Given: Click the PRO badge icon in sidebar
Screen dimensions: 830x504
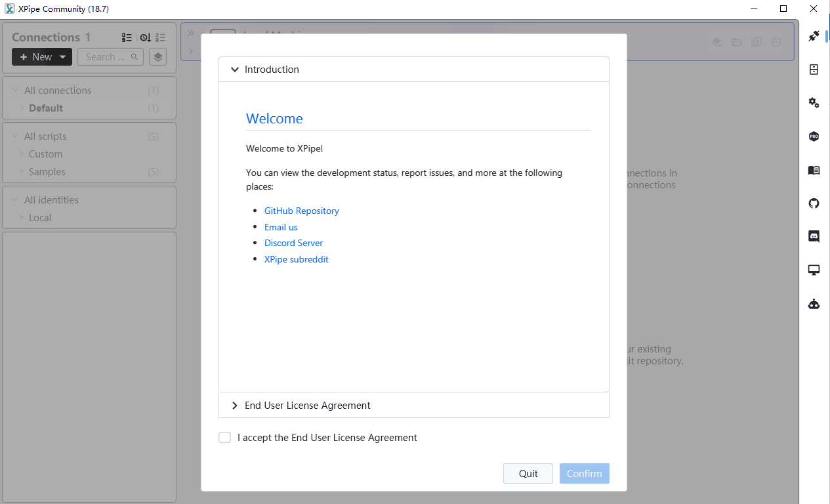Looking at the screenshot, I should (x=814, y=136).
